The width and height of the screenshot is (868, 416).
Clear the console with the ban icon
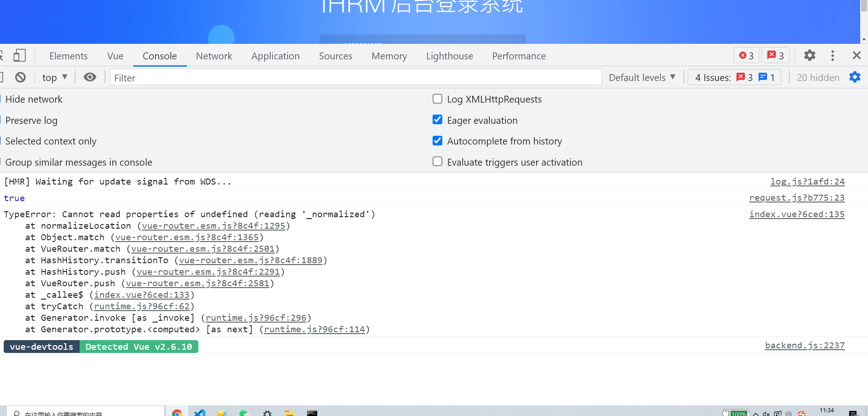point(20,77)
